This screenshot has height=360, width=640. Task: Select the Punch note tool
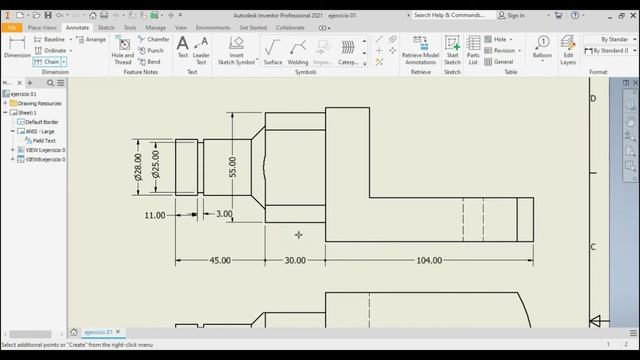[x=151, y=50]
